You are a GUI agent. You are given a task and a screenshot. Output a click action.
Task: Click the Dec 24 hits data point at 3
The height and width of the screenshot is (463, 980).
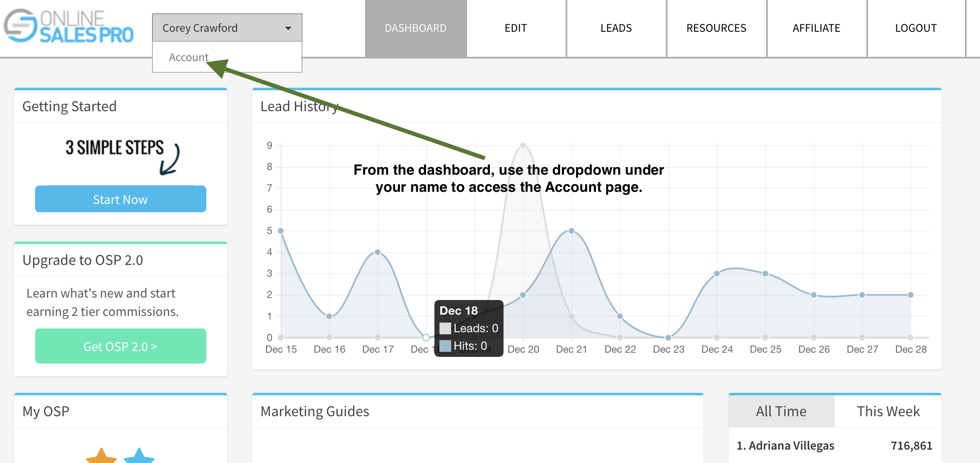click(x=717, y=273)
